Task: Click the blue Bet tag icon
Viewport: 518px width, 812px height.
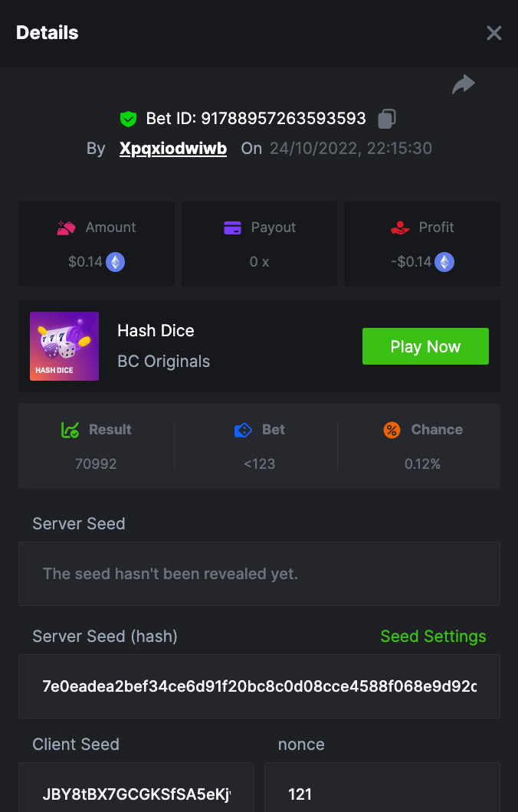Action: [243, 430]
